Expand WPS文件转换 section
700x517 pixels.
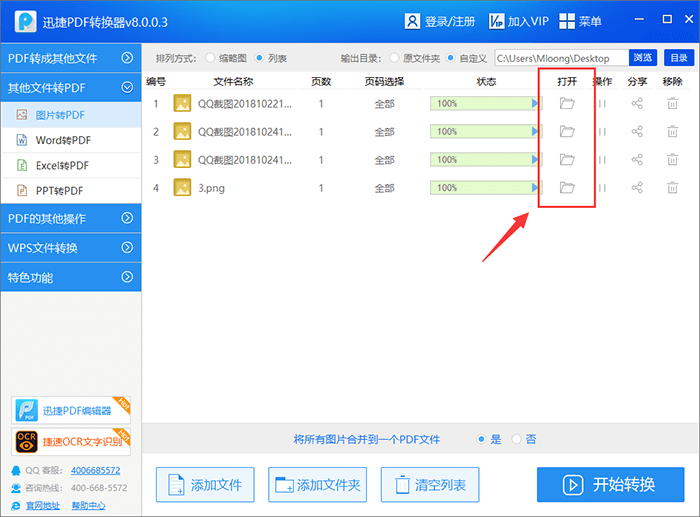coord(71,248)
